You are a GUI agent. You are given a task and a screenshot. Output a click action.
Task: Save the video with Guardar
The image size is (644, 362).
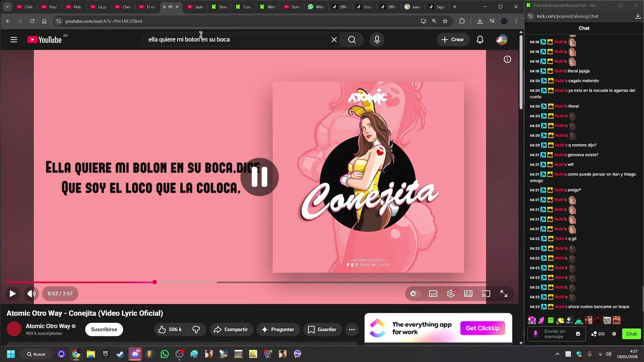click(x=322, y=329)
